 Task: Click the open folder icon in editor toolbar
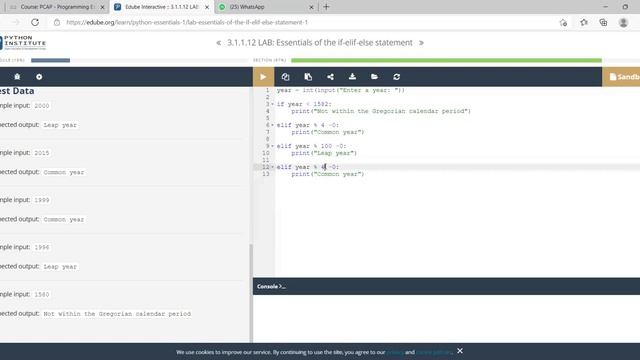point(374,77)
